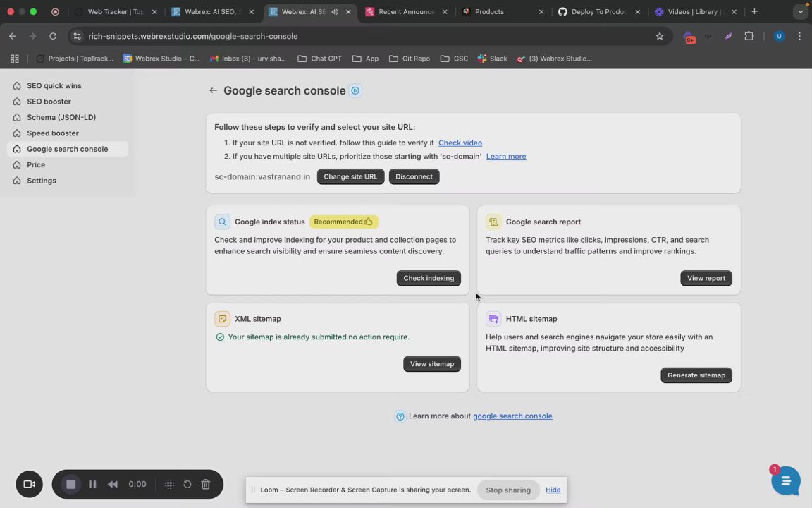The image size is (812, 508).
Task: Click Stop sharing in Loom bar
Action: click(508, 490)
